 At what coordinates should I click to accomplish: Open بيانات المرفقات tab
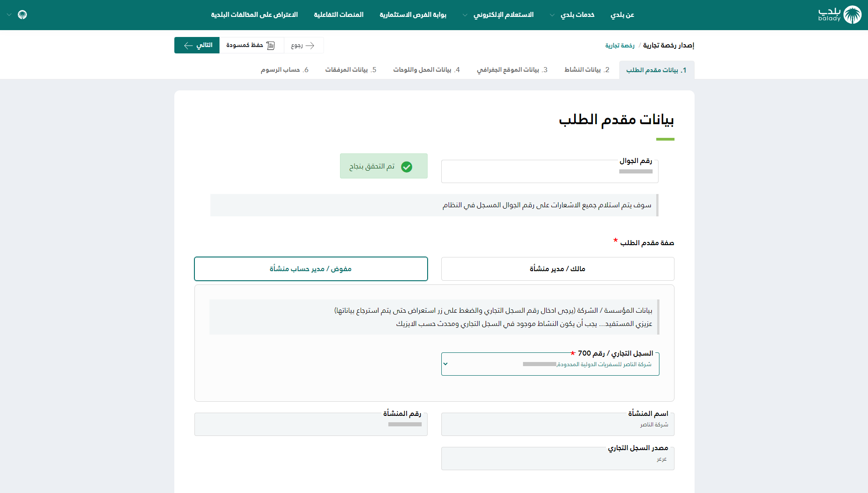coord(350,70)
